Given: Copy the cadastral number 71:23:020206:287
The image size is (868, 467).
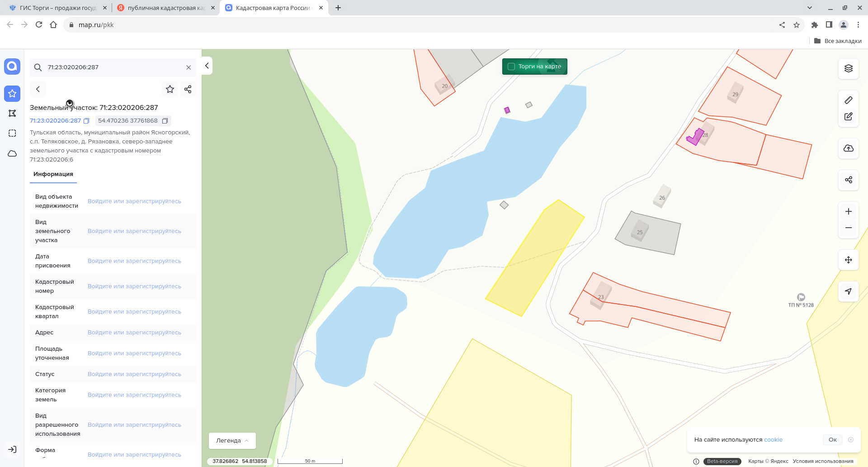Looking at the screenshot, I should [86, 121].
